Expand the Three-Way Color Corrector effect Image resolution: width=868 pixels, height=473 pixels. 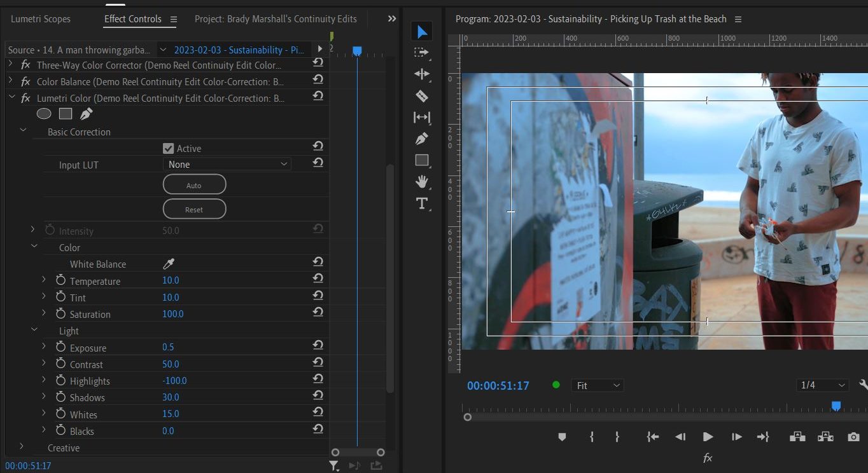[10, 64]
